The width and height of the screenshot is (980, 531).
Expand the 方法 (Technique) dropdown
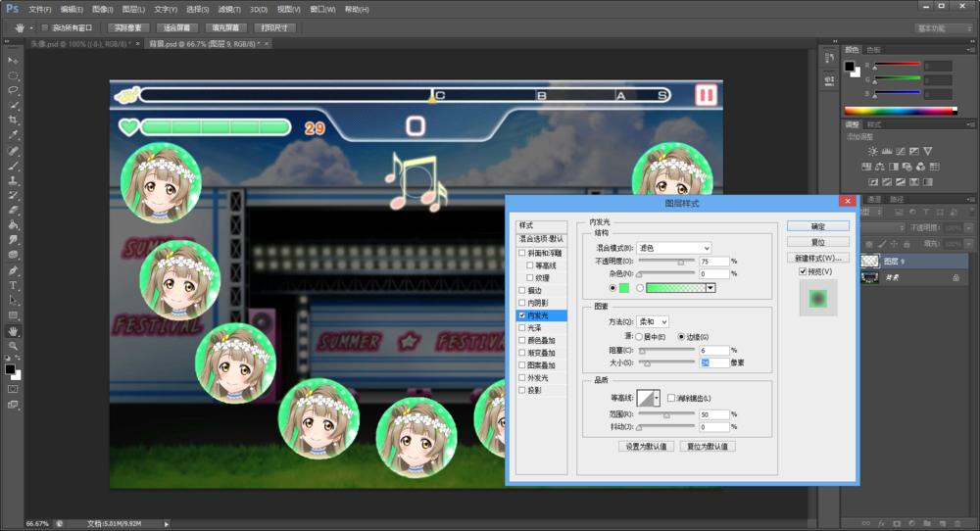click(x=652, y=321)
